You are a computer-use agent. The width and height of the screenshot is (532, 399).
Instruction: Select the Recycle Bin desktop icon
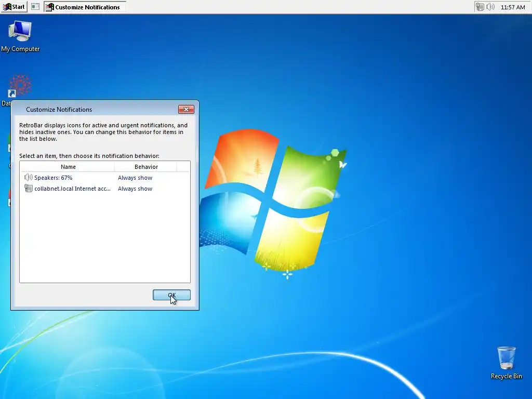[x=506, y=362]
